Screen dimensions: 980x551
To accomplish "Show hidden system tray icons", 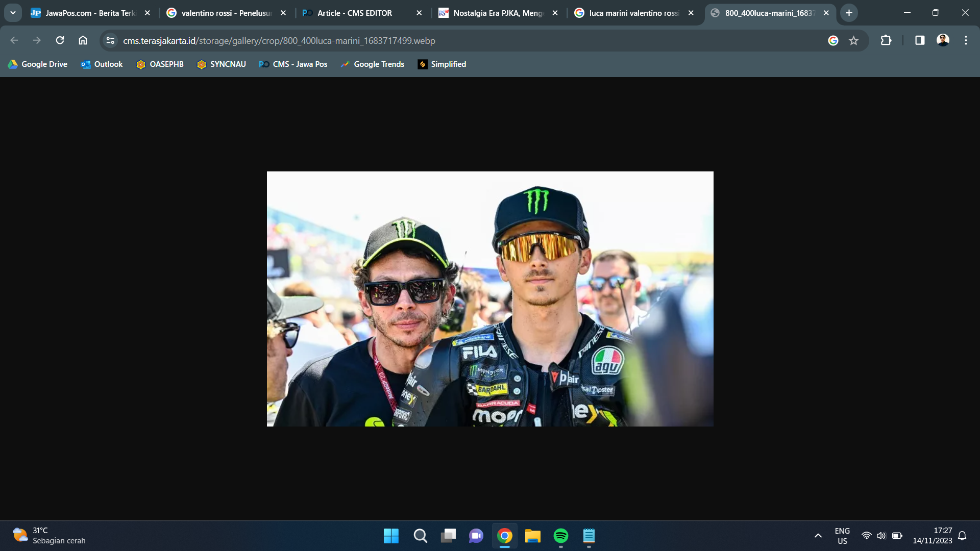I will click(x=818, y=536).
